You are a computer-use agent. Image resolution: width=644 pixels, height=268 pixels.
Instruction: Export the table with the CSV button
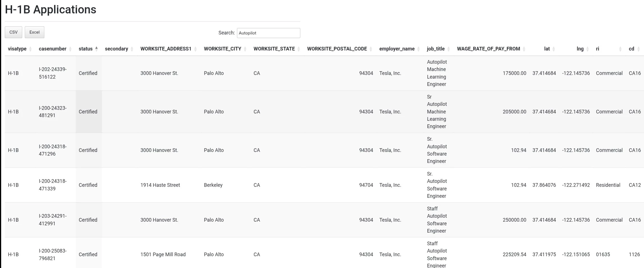click(x=13, y=32)
